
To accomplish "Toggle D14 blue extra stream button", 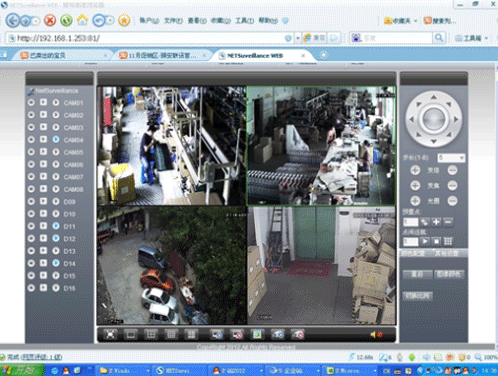I will [x=56, y=263].
